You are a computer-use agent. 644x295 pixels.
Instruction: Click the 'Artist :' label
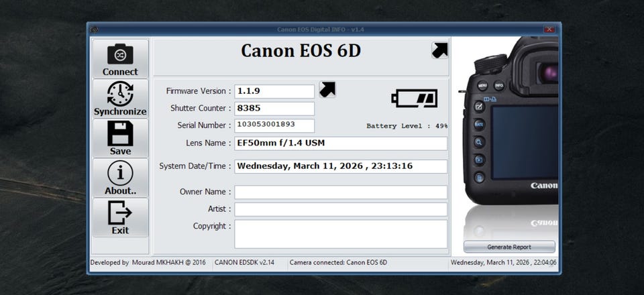[x=219, y=209]
